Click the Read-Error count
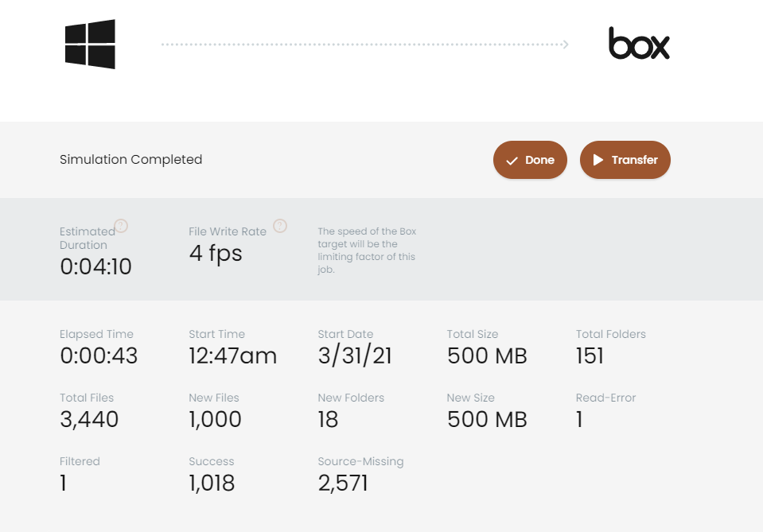This screenshot has height=532, width=763. pos(579,419)
